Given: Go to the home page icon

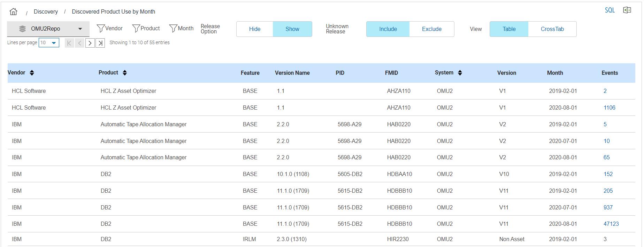Looking at the screenshot, I should coord(14,11).
